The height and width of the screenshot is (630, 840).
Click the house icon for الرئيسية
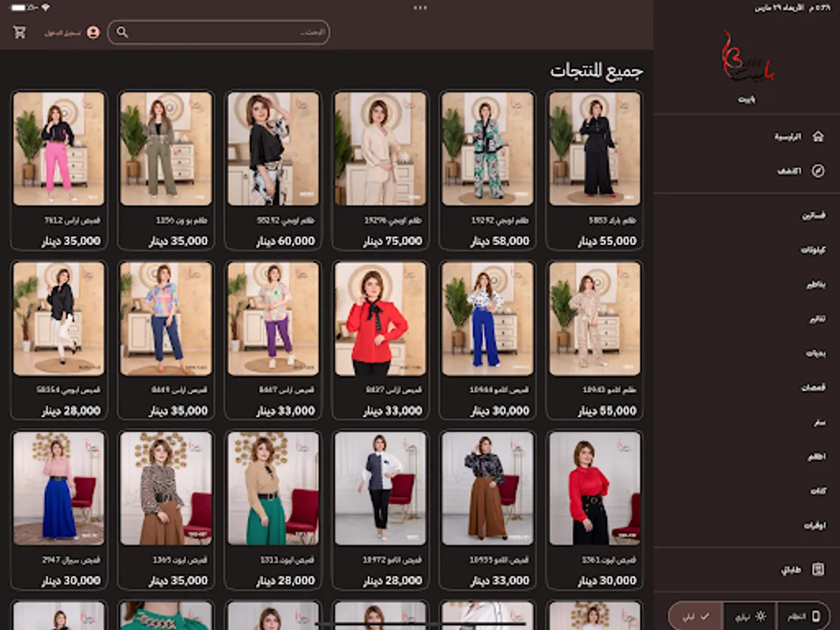point(818,136)
